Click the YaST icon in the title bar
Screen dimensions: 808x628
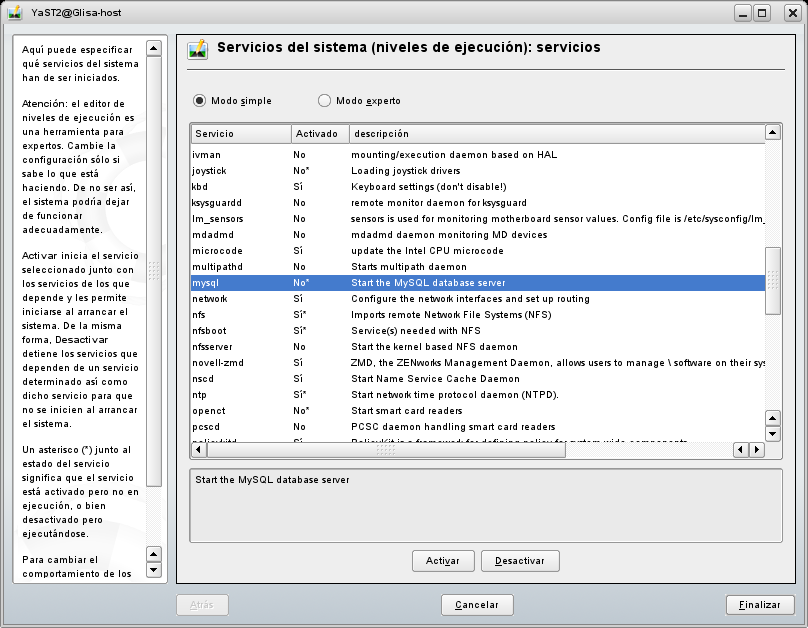(14, 12)
